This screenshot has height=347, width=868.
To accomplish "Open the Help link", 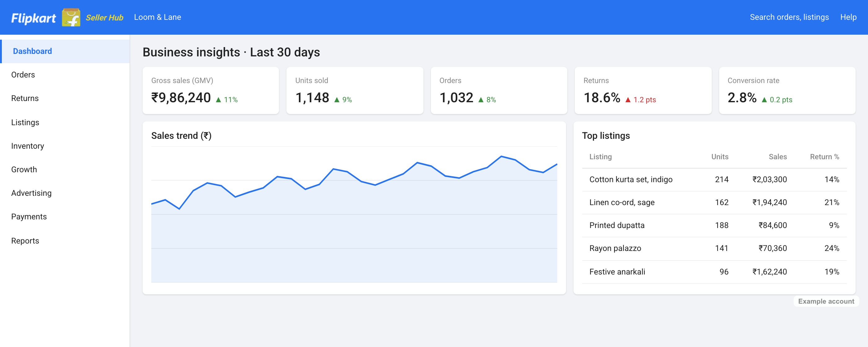I will coord(848,17).
